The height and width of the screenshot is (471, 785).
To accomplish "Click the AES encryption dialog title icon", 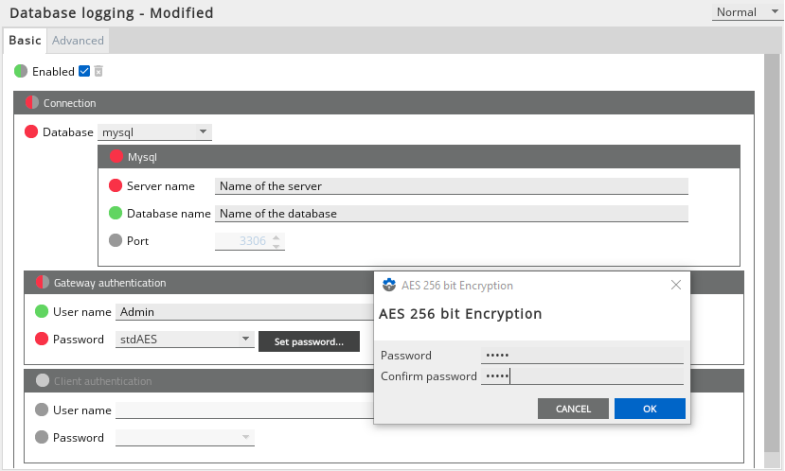I will (389, 285).
